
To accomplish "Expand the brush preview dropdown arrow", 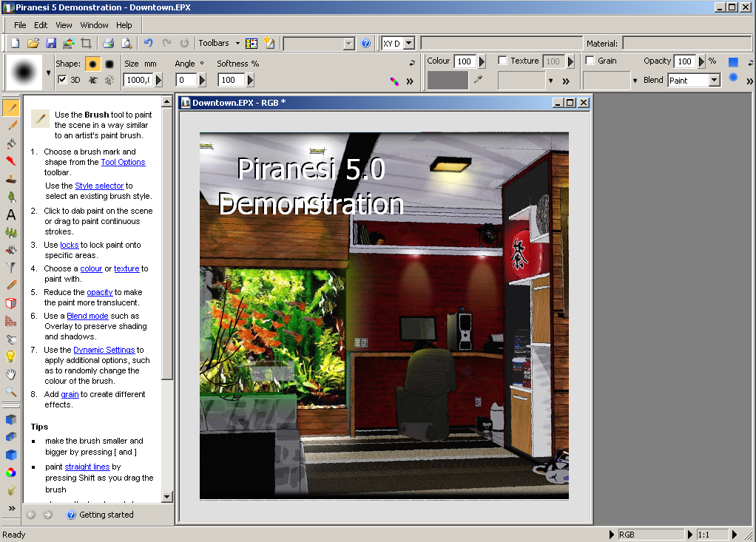I will click(48, 72).
